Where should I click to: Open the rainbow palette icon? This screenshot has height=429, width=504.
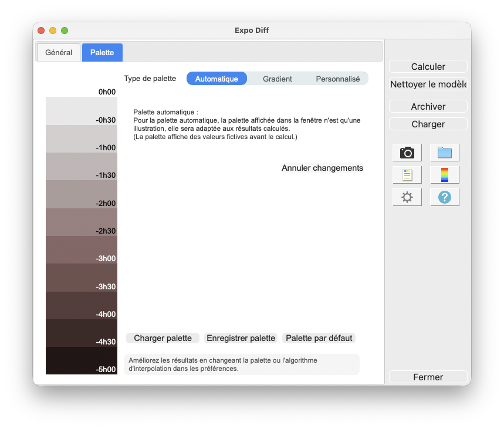click(445, 175)
